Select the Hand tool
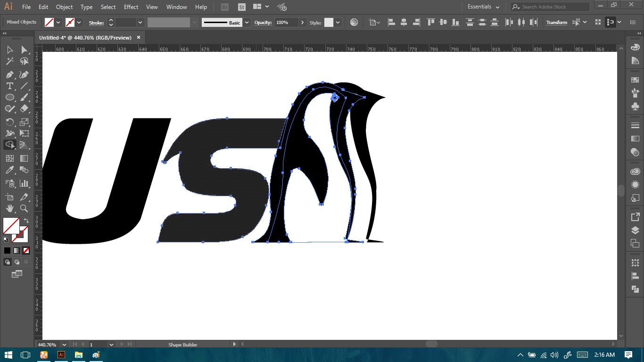This screenshot has height=362, width=644. pos(9,208)
